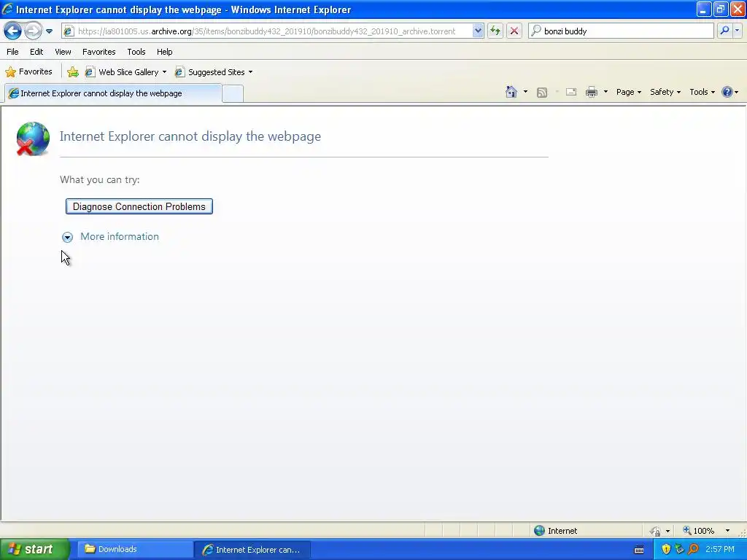Open search provider options dropdown
This screenshot has height=560, width=747.
pos(738,31)
